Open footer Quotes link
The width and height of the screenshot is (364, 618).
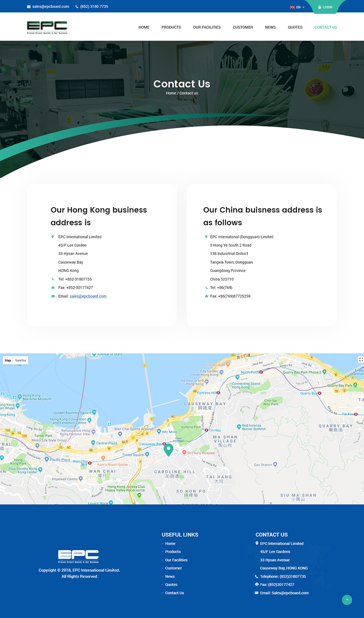coord(171,585)
